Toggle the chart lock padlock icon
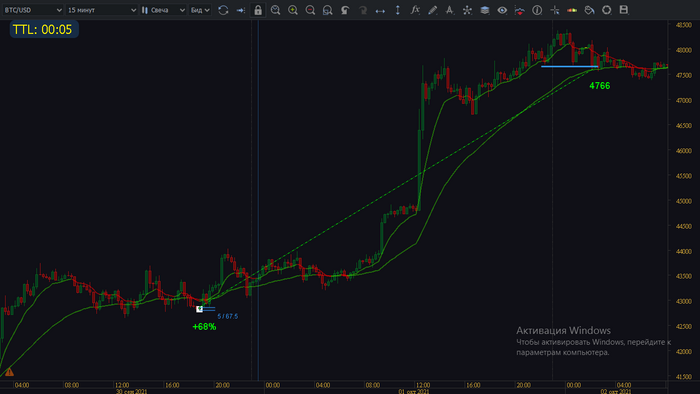The image size is (700, 394). point(258,10)
